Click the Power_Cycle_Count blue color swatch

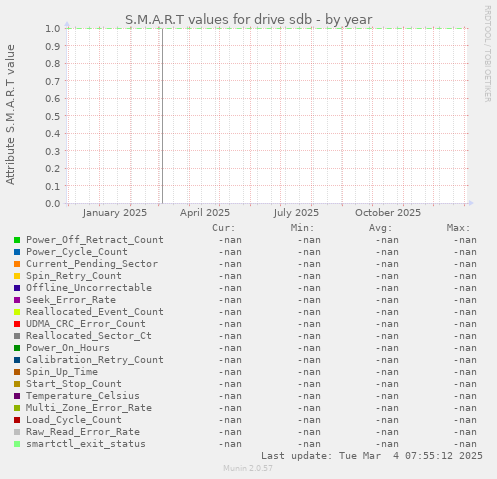point(17,252)
